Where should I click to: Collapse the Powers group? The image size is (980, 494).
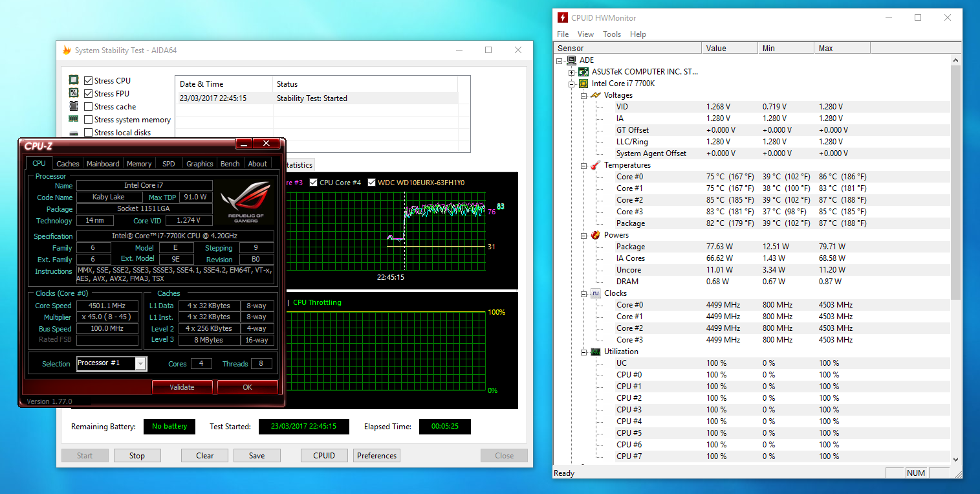584,235
